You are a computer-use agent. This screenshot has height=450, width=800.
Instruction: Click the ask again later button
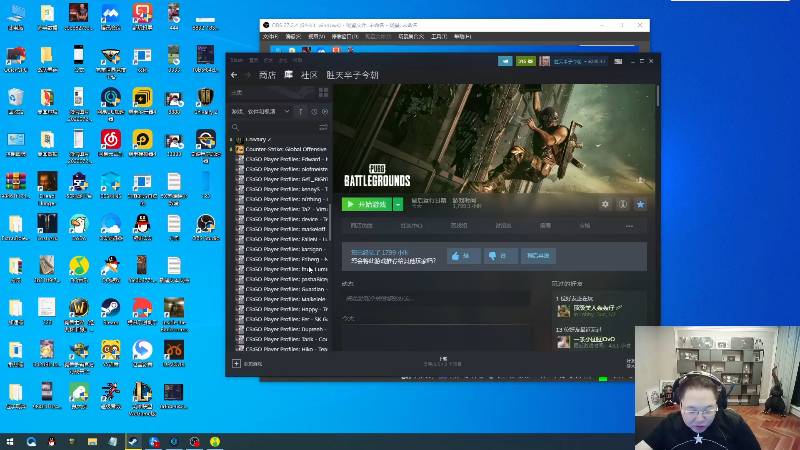click(538, 256)
